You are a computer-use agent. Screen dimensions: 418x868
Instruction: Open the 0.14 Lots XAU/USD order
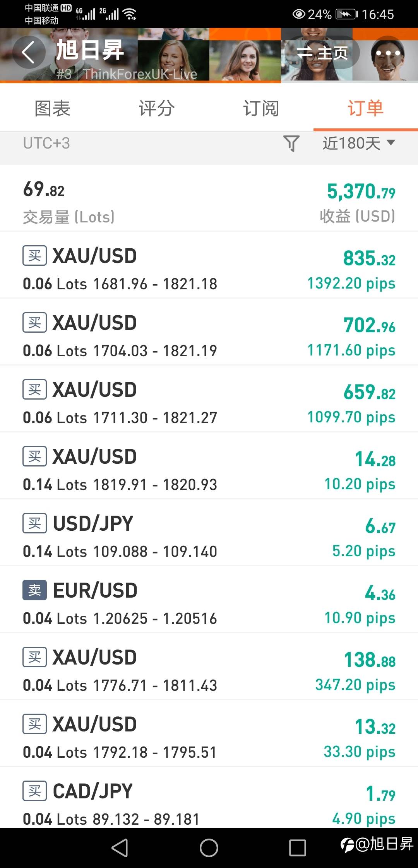[x=209, y=466]
